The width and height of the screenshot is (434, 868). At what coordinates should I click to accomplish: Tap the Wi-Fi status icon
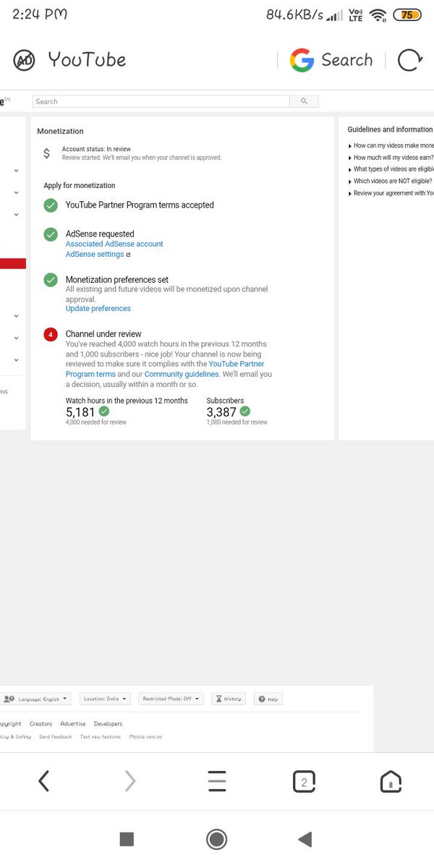pyautogui.click(x=378, y=14)
